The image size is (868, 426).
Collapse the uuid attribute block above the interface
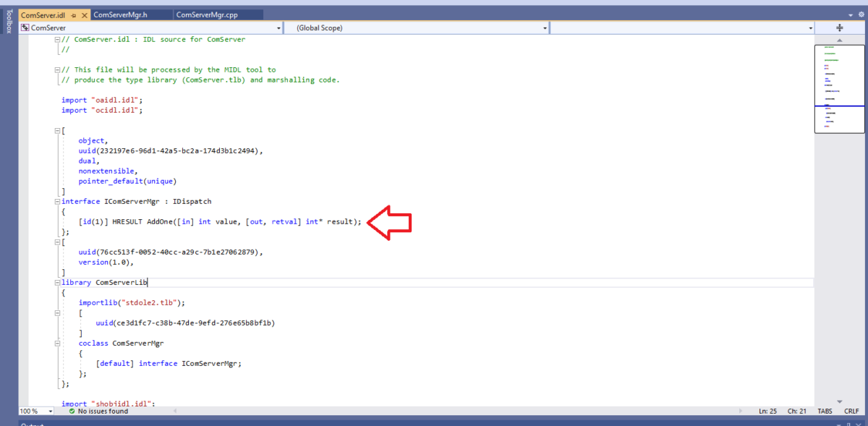coord(56,130)
